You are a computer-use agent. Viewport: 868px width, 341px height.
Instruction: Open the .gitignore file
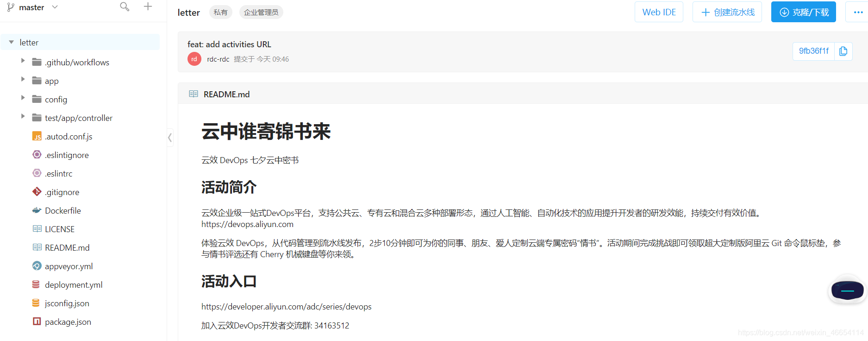click(62, 192)
